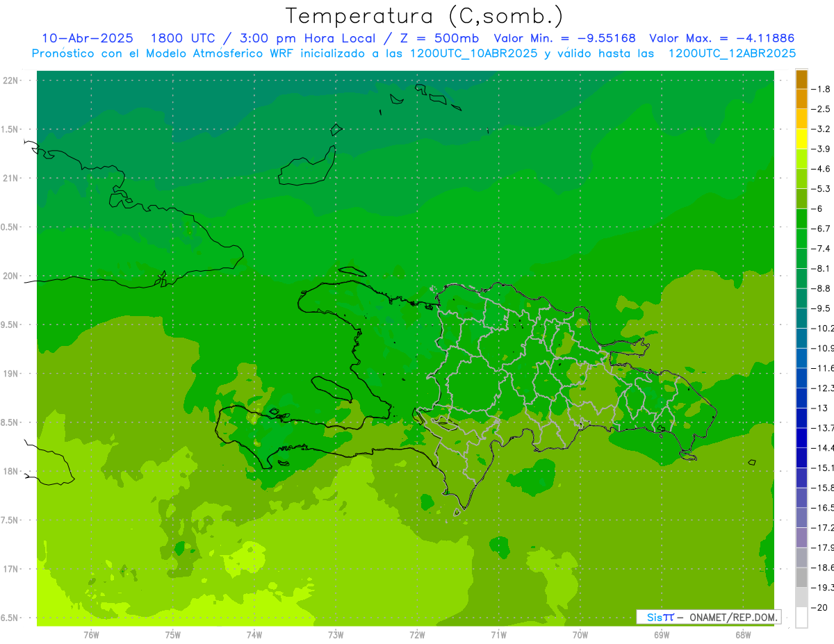The image size is (834, 644).
Task: Select valid-until time "1200UTC_12ABR2025"
Action: [x=732, y=53]
